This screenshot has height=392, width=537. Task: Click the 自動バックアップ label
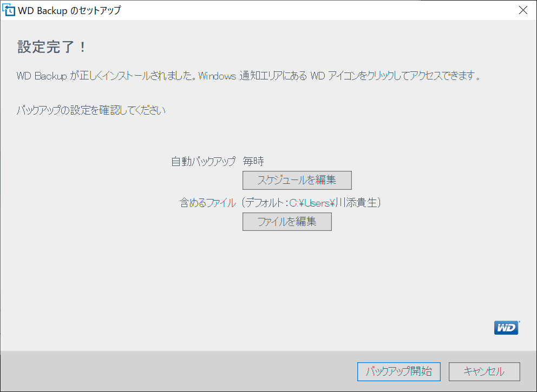[x=204, y=162]
